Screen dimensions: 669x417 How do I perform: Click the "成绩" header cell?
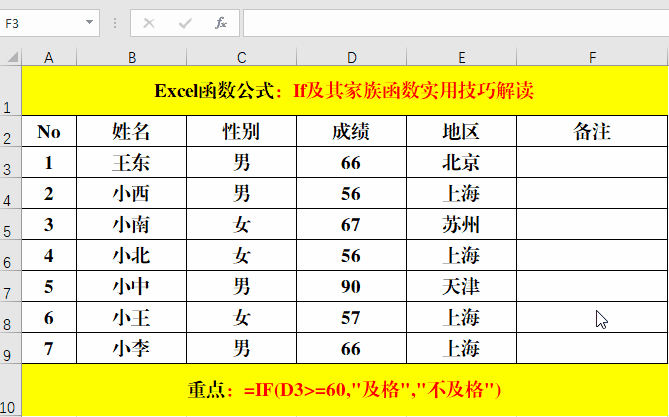[x=352, y=131]
